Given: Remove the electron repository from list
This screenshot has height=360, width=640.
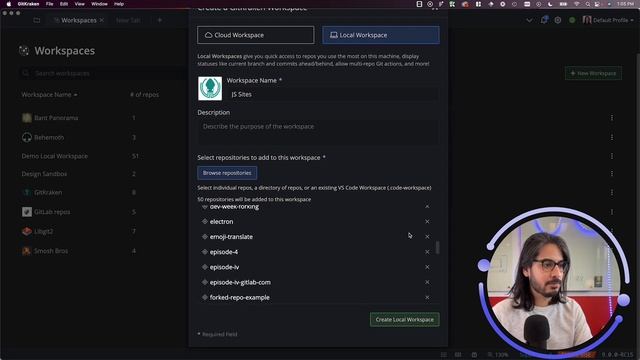Looking at the screenshot, I should click(x=427, y=222).
